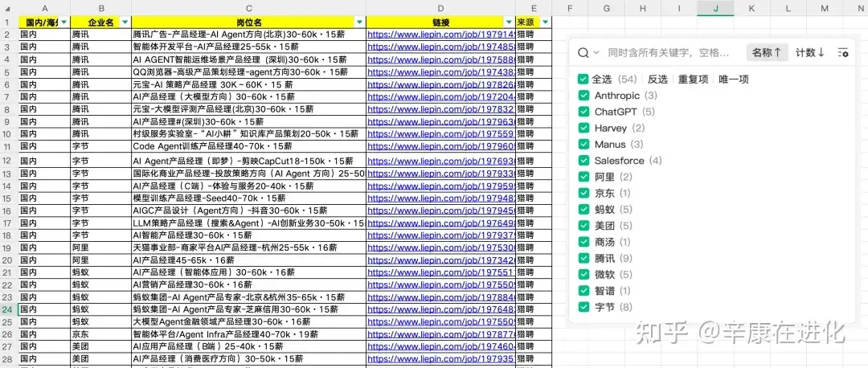Click 唯一项 filter option
The image size is (868, 368).
[734, 79]
